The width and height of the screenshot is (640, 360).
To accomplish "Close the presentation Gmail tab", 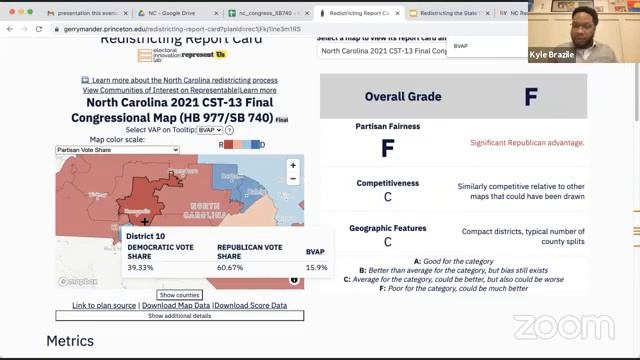I will point(126,13).
